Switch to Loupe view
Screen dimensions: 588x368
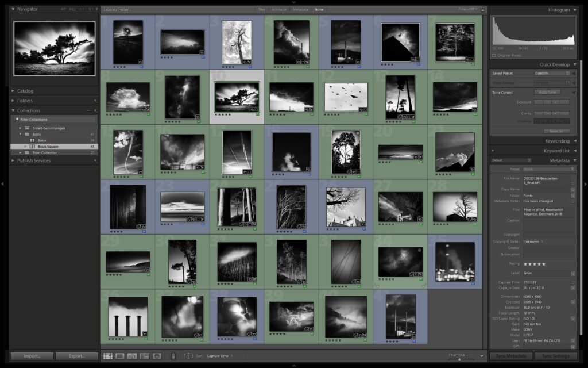click(x=119, y=355)
